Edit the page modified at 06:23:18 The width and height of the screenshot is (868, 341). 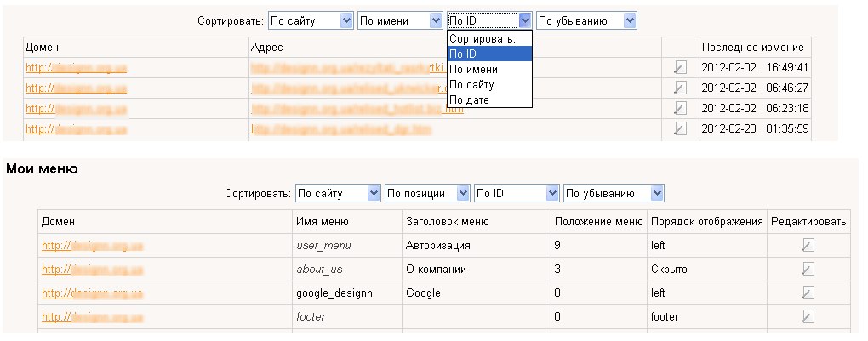[680, 108]
